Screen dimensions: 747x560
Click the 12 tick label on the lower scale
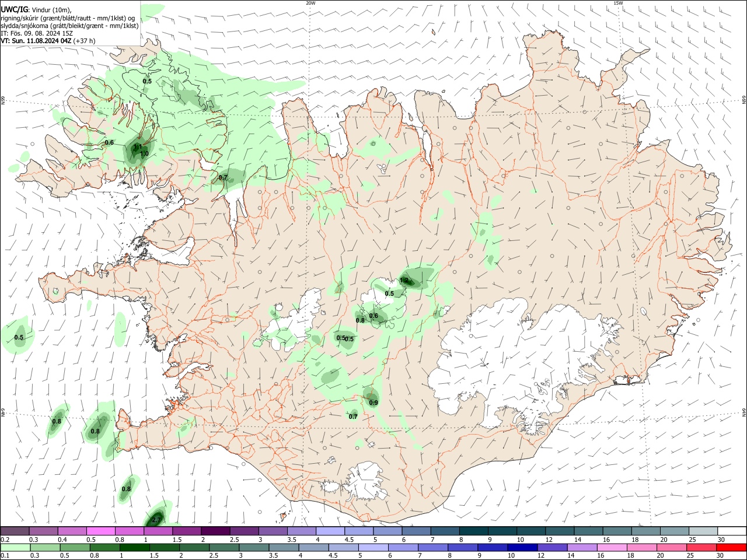[x=542, y=556]
